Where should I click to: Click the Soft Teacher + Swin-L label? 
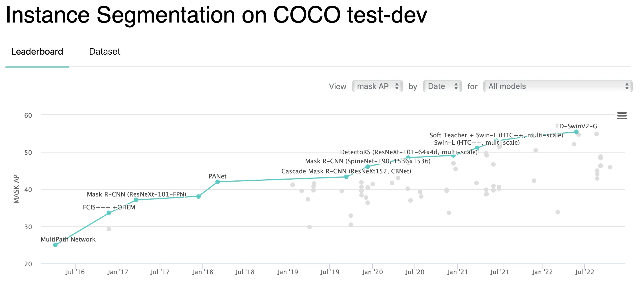pyautogui.click(x=496, y=135)
